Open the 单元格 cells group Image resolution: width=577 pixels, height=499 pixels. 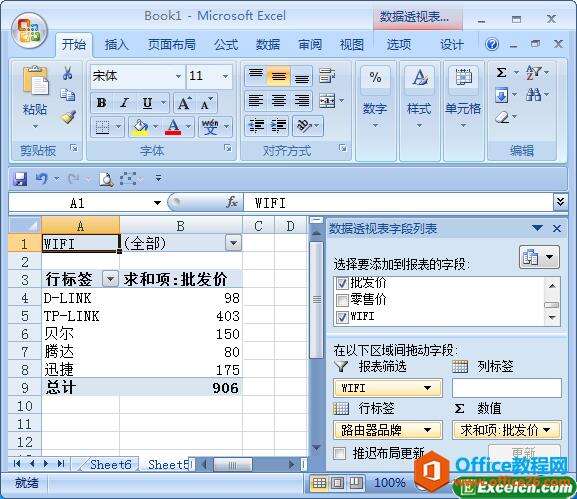[463, 110]
